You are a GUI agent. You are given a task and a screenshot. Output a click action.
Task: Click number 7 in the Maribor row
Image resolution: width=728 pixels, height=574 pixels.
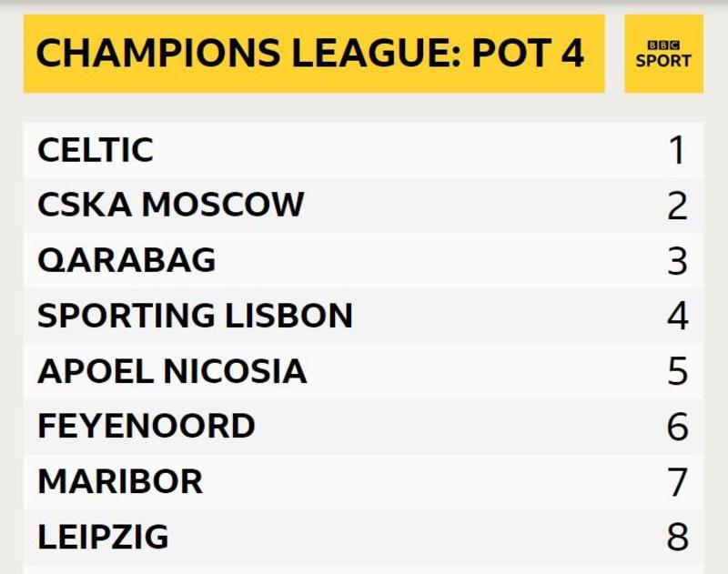pyautogui.click(x=676, y=482)
